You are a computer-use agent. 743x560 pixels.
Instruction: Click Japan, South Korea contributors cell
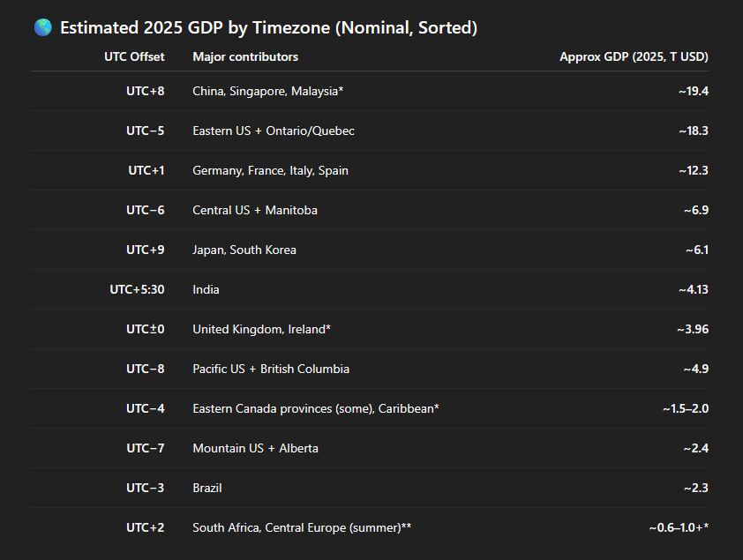(244, 250)
